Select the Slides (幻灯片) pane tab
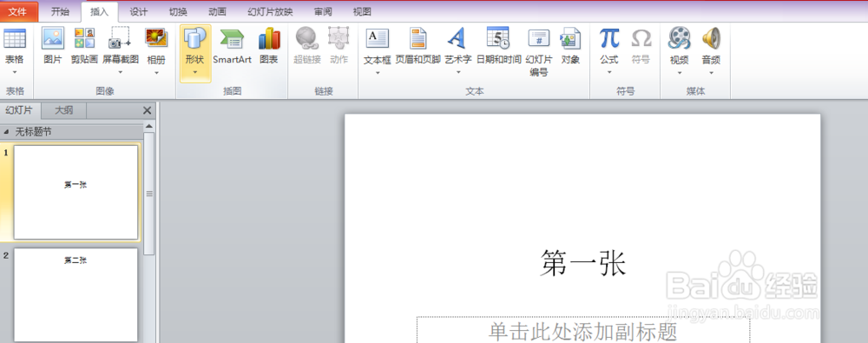 point(19,110)
